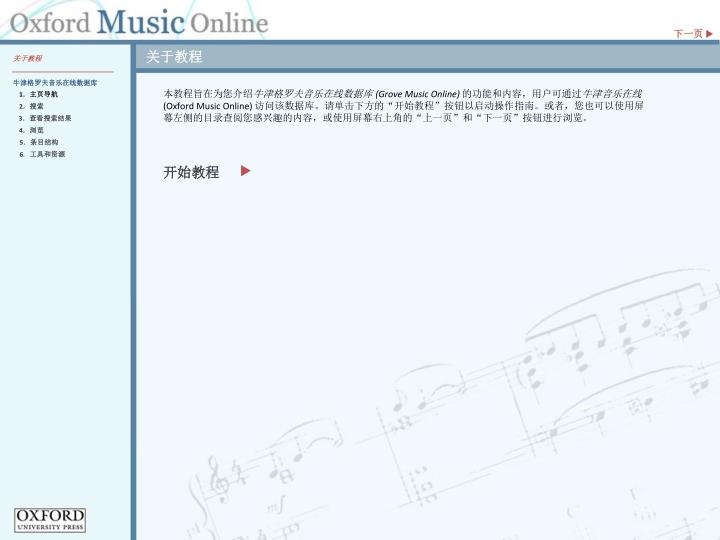
Task: Click the introductory tutorial paragraph
Action: point(403,106)
